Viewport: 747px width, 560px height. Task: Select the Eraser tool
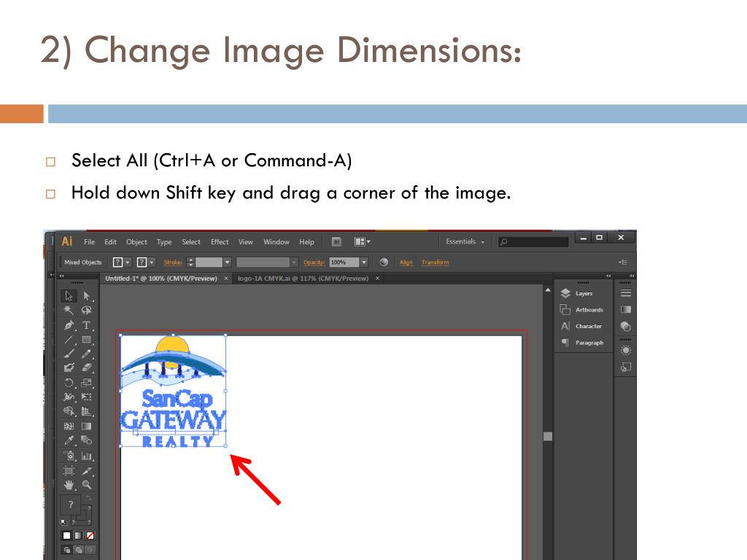tap(87, 367)
